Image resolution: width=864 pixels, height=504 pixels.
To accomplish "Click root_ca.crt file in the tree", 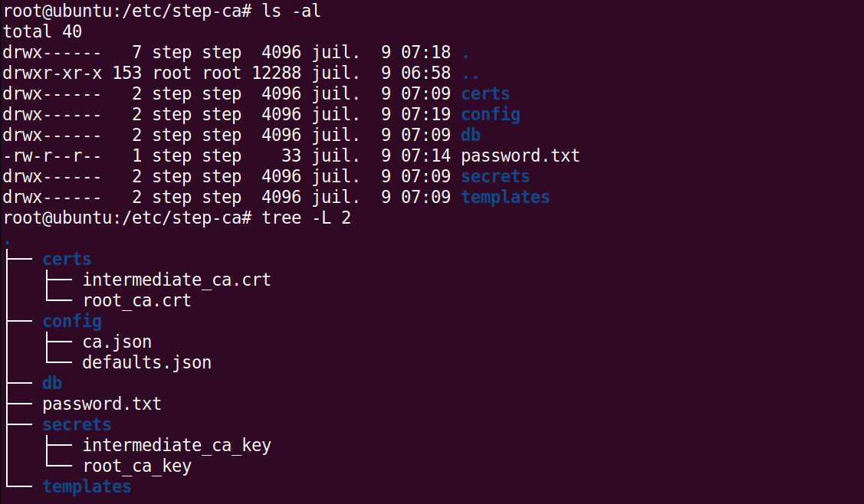I will click(136, 300).
